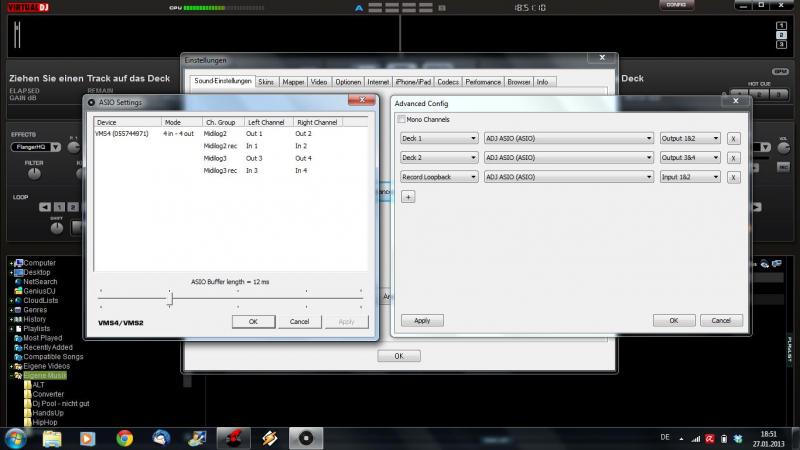
Task: Switch to the Mapper tab
Action: pos(293,82)
